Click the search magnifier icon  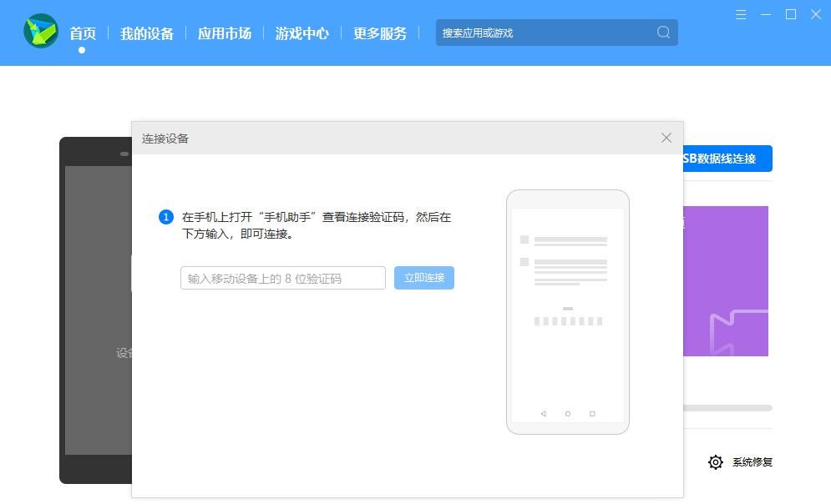pyautogui.click(x=662, y=33)
